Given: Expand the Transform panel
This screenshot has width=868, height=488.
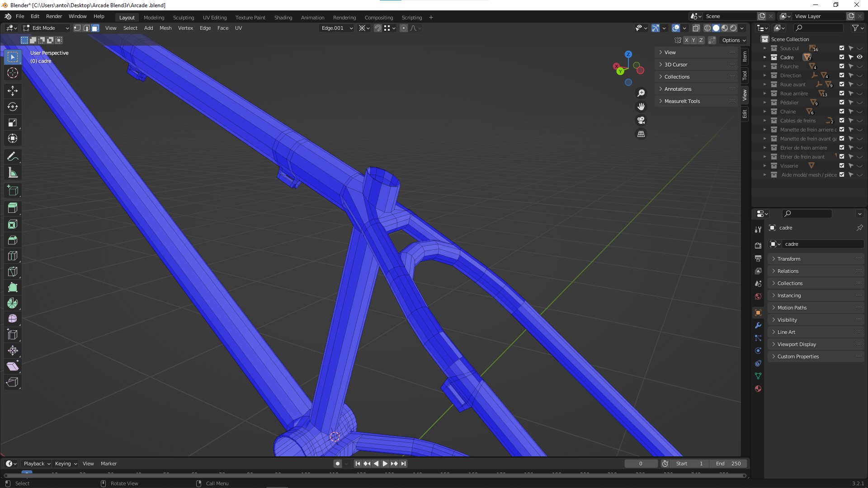Looking at the screenshot, I should click(x=816, y=259).
